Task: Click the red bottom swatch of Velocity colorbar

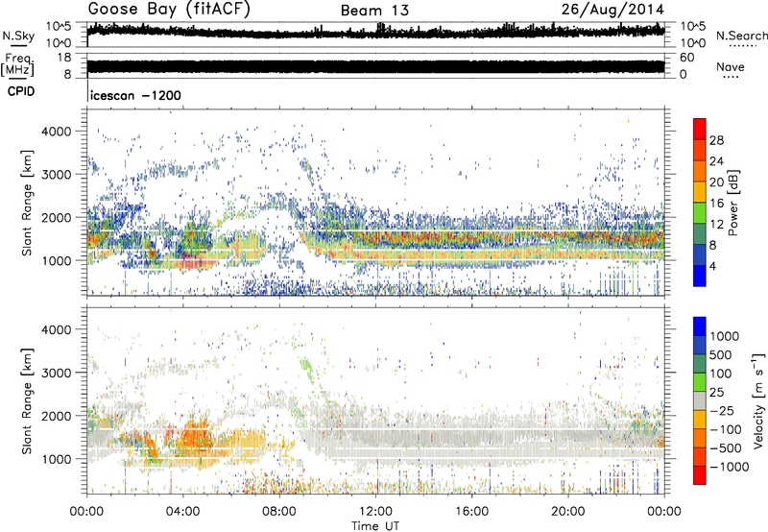Action: coord(700,475)
